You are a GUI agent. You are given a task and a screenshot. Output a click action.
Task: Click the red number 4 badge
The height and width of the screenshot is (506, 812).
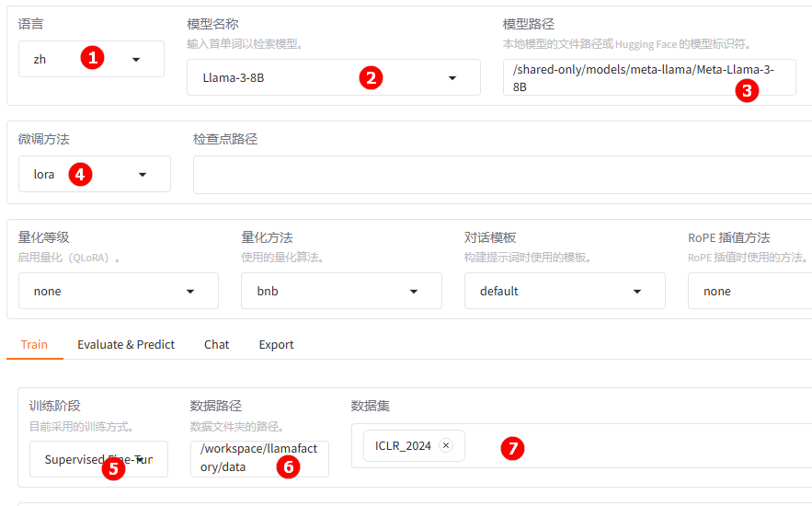[81, 174]
